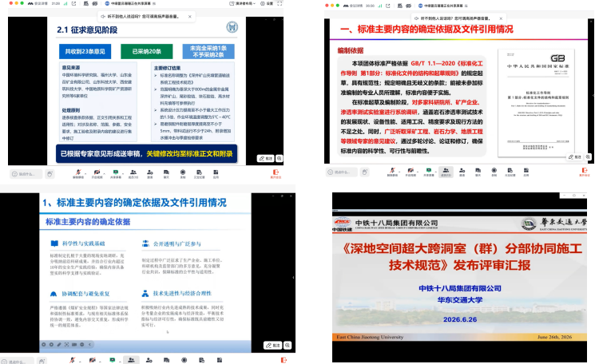This screenshot has width=595, height=364.
Task: Click the say-something input in the top-left window
Action: tap(26, 174)
